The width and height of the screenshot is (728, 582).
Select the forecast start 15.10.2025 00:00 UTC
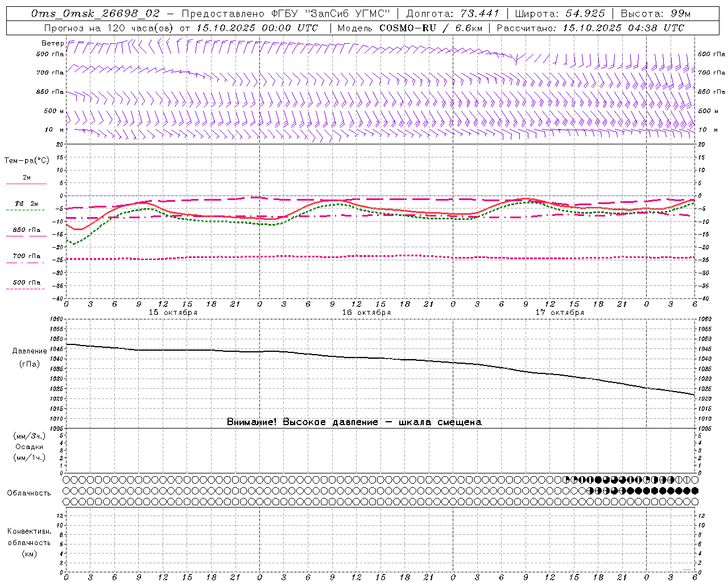(257, 28)
